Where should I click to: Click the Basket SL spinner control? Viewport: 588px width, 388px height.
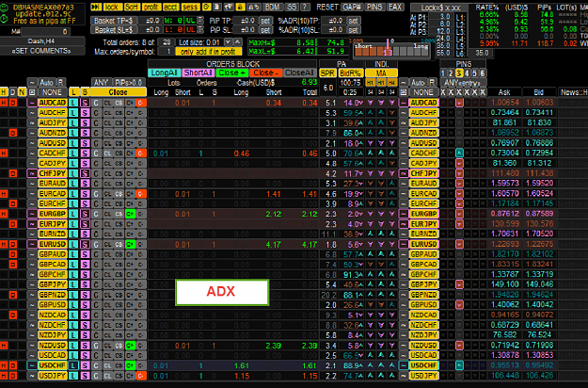201,29
